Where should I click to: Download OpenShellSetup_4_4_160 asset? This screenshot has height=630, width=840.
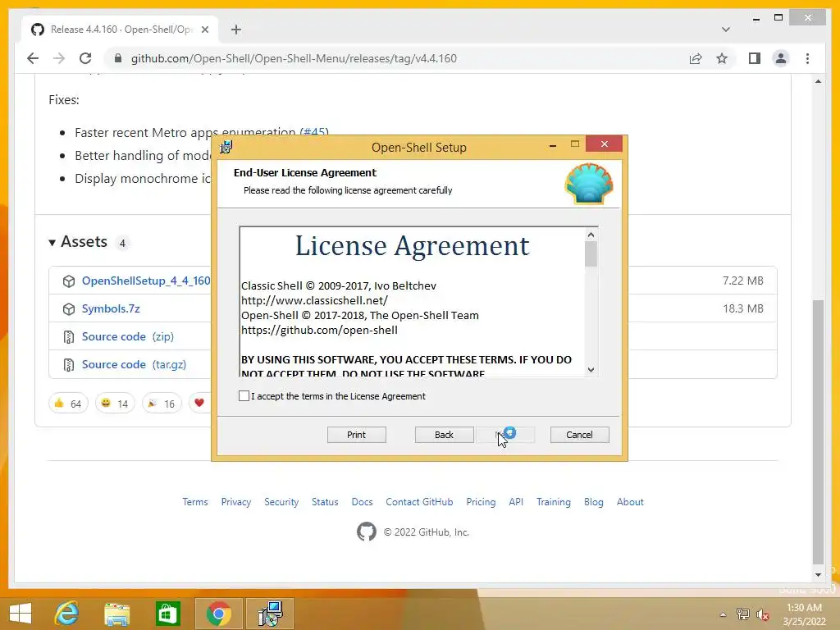[x=146, y=281]
